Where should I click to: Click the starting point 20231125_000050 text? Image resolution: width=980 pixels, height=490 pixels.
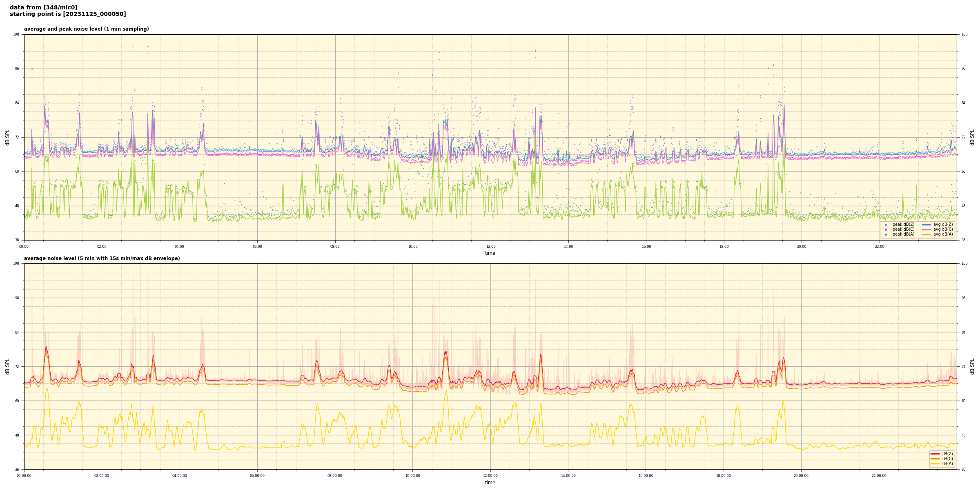[x=68, y=14]
